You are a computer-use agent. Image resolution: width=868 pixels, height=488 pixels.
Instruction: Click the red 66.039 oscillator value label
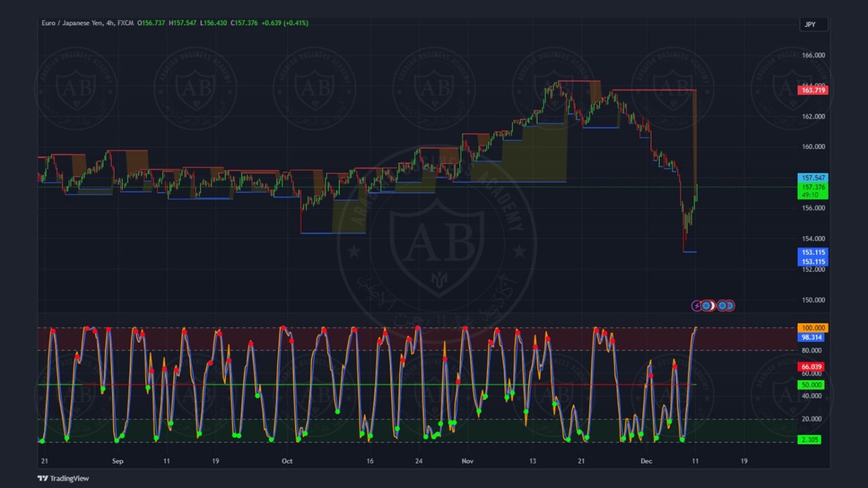811,367
